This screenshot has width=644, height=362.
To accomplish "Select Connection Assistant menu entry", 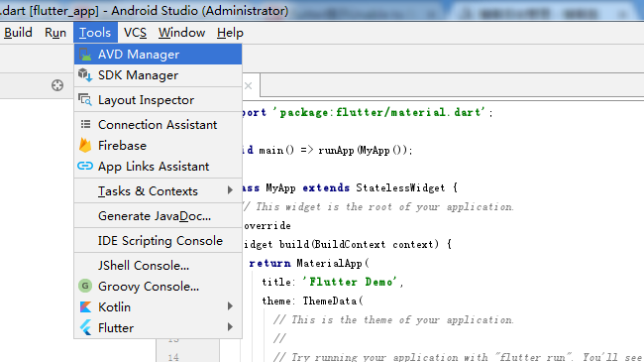I will coord(159,124).
